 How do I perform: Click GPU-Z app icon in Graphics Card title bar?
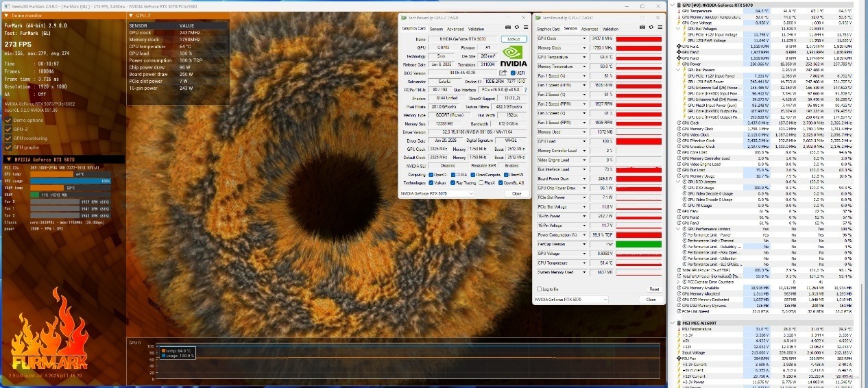[x=405, y=17]
